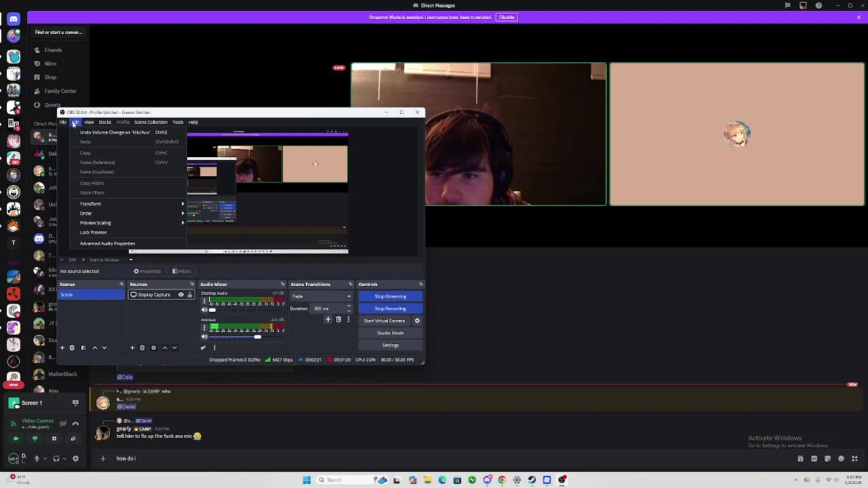Open Audio Mixer advanced audio properties icon

[x=203, y=348]
